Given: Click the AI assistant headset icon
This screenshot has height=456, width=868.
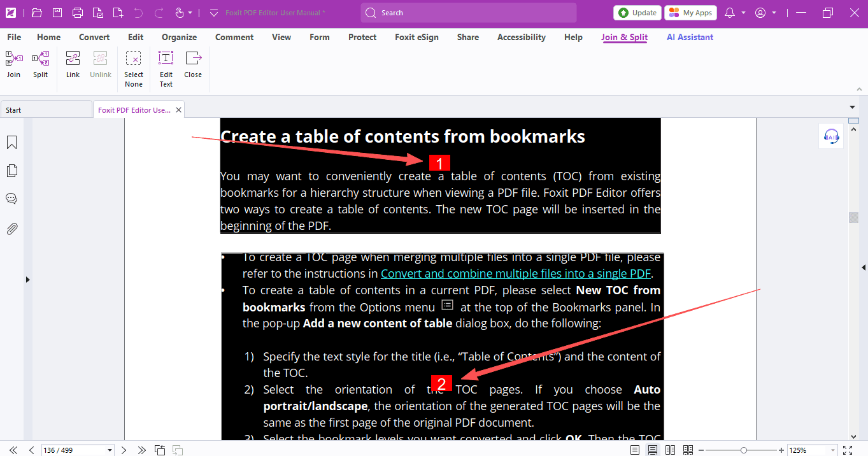Looking at the screenshot, I should tap(831, 136).
